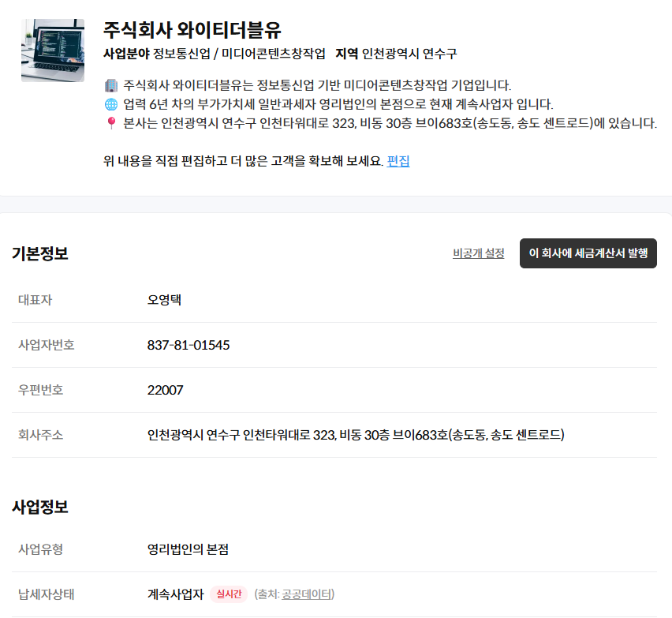Click the 납세자상태 row label
The image size is (672, 618).
tap(47, 594)
